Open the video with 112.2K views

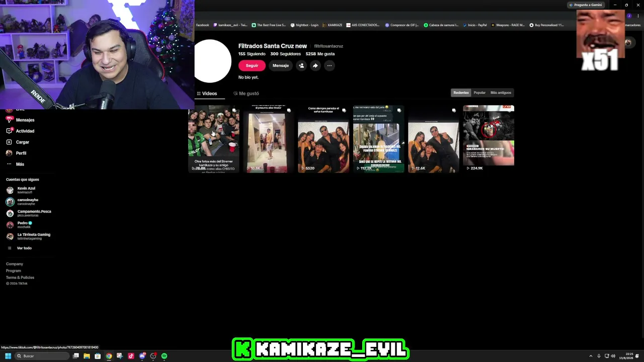point(378,139)
